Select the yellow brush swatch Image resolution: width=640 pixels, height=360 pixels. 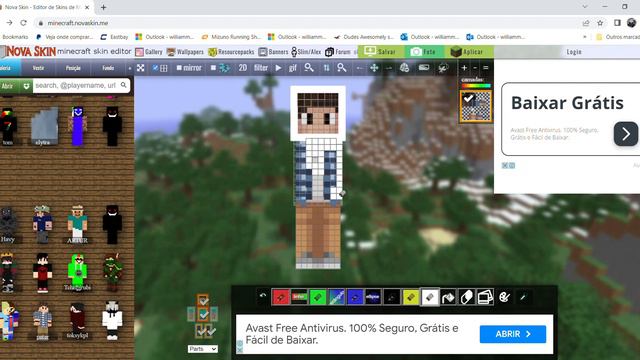click(411, 297)
